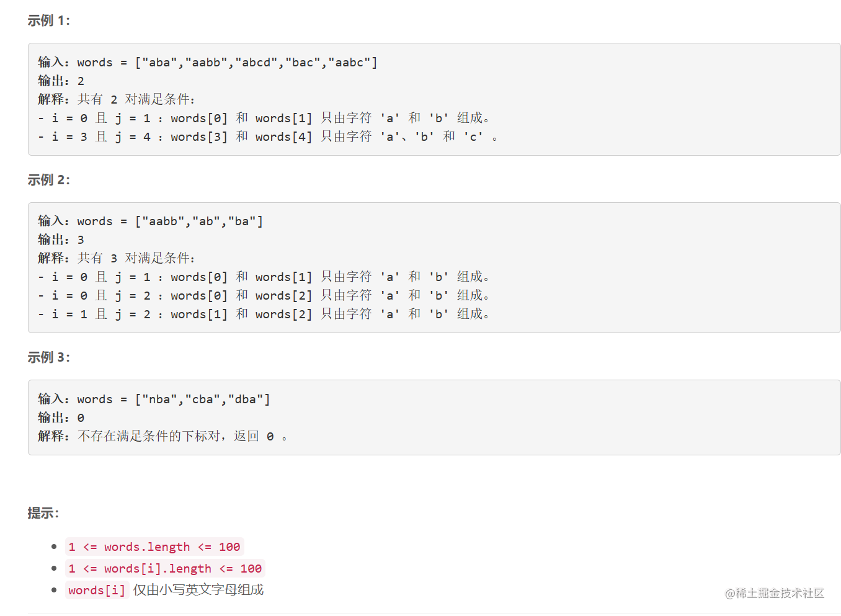Viewport: 841px width, 616px height.
Task: Select example 3 input ["nba","cba","dba"]
Action: [x=203, y=400]
